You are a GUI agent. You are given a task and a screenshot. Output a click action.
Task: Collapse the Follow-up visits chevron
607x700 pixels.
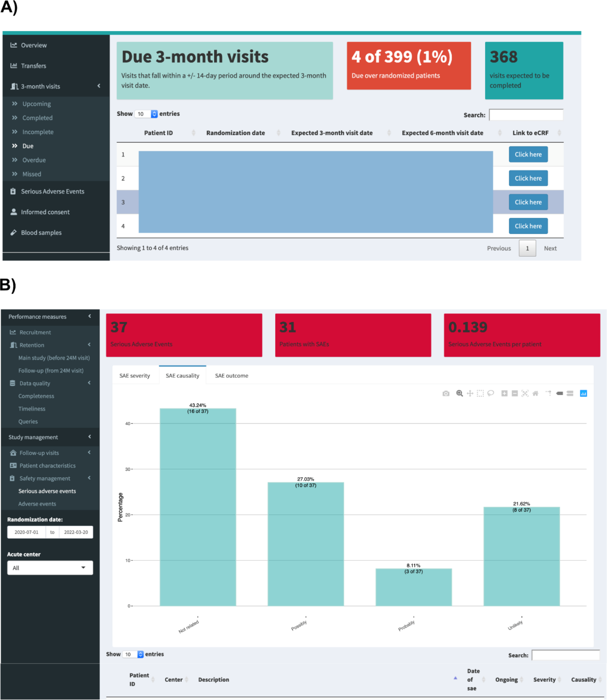coord(89,452)
